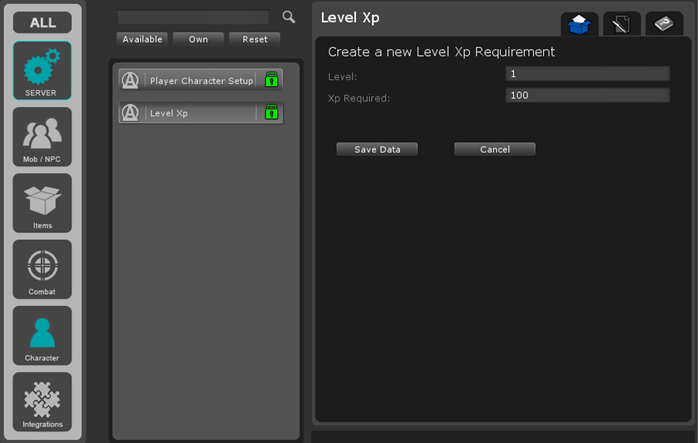Screen dimensions: 698x443
Task: Select the Combat crosshair category
Action: coord(42,269)
